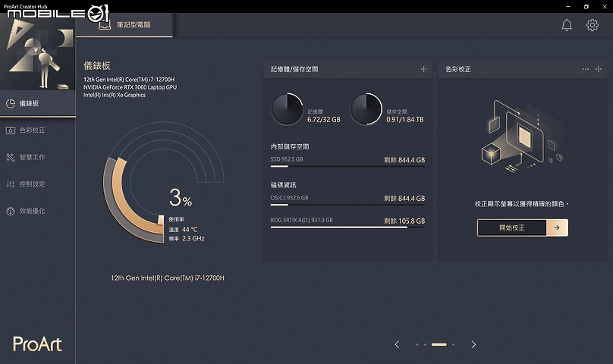Click the 儀錶板 heading

point(97,66)
